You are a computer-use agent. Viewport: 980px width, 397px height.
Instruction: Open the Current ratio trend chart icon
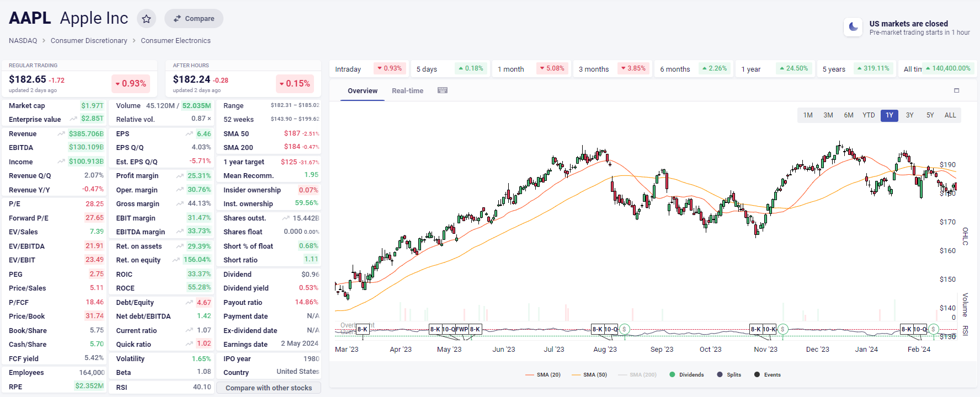click(189, 330)
